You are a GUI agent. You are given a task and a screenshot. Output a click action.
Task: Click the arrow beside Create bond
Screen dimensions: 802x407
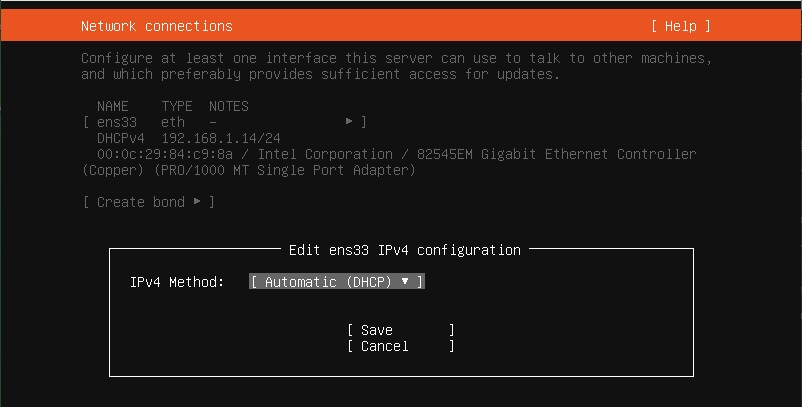(197, 201)
